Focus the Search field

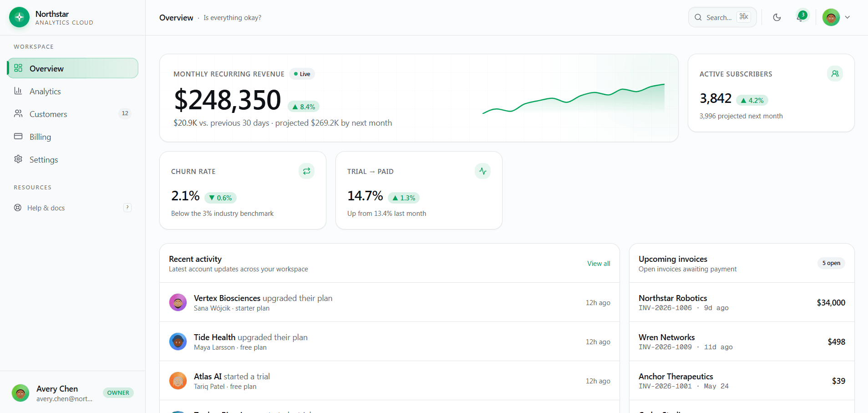pos(722,17)
